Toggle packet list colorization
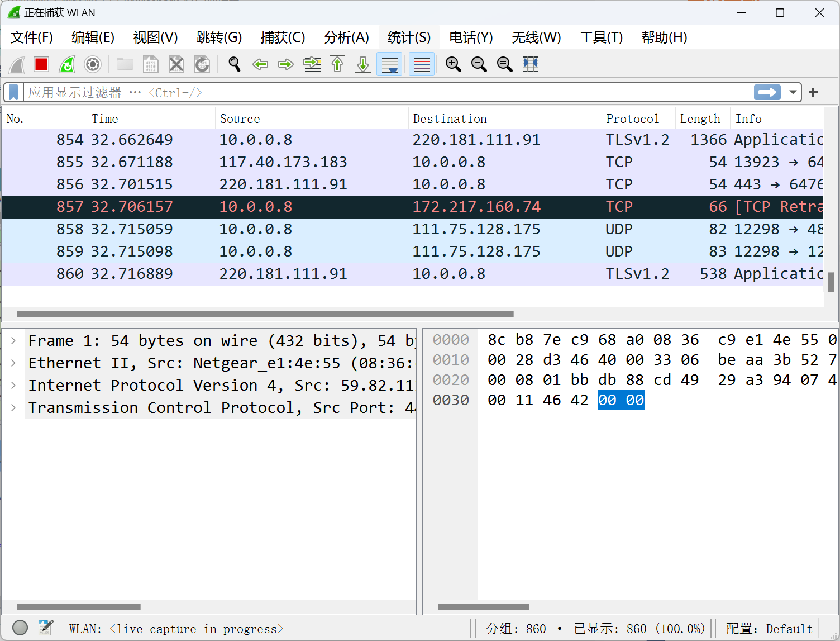Image resolution: width=840 pixels, height=641 pixels. (422, 64)
